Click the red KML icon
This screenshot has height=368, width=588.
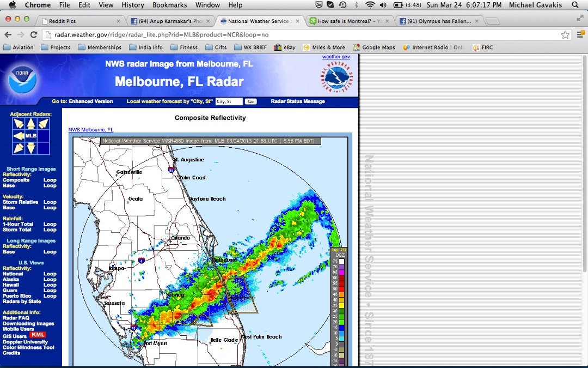38,335
